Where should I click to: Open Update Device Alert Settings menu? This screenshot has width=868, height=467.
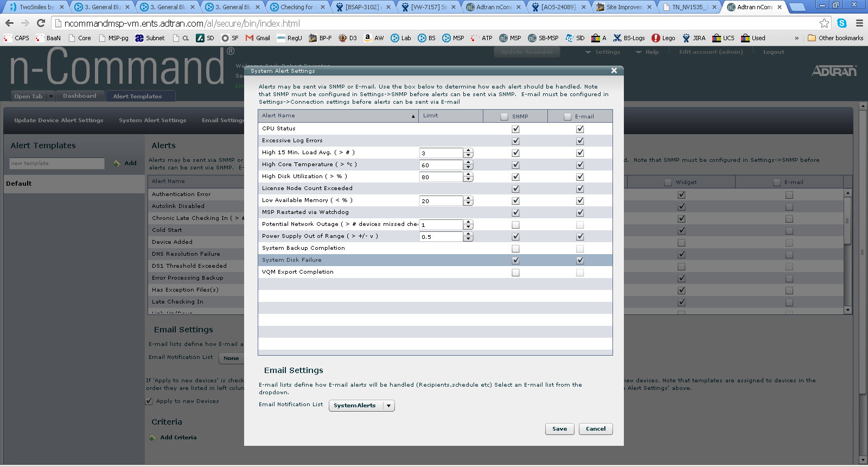tap(59, 121)
